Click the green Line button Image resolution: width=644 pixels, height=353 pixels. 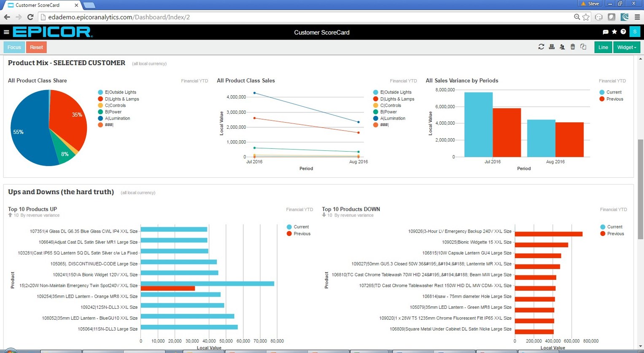coord(603,47)
